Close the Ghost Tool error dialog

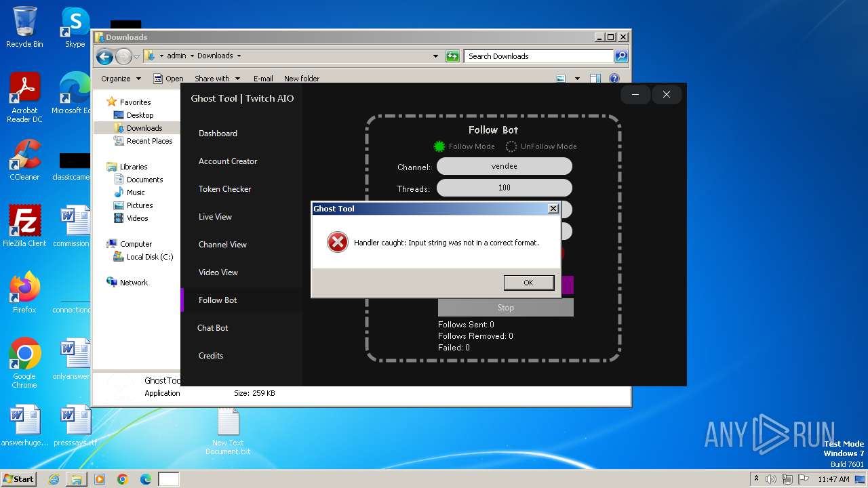coord(553,209)
